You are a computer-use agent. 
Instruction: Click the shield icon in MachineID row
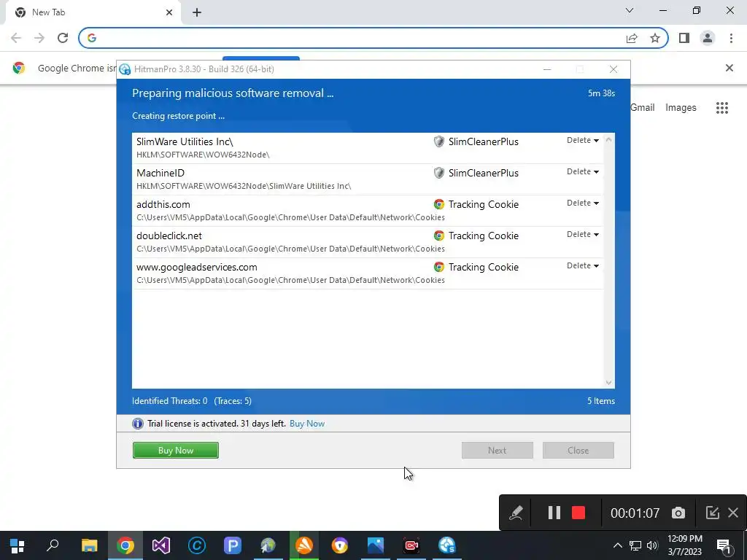tap(438, 173)
